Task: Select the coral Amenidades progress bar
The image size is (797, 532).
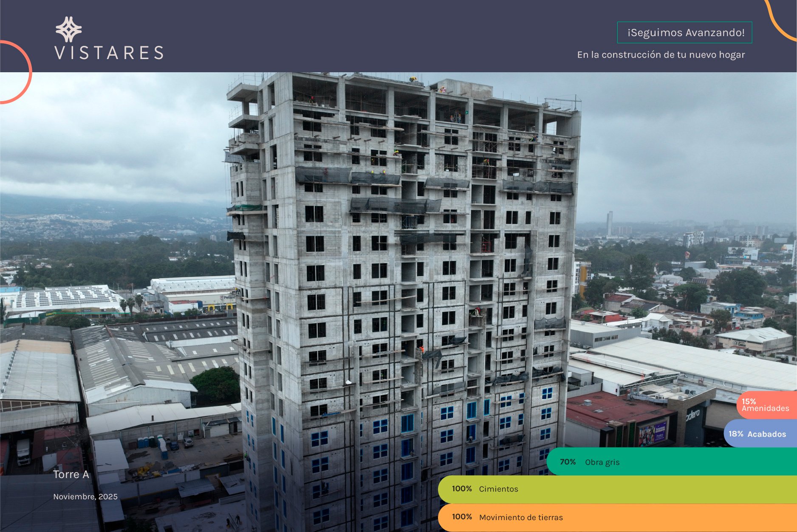Action: pos(767,405)
